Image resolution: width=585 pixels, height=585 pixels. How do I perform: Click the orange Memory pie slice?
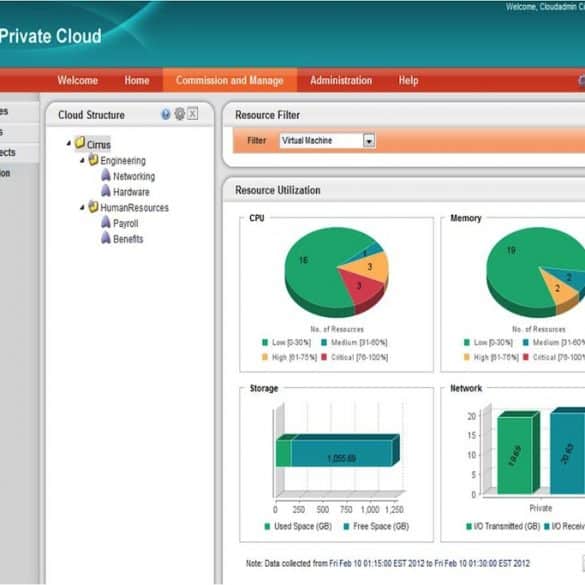coord(557,288)
